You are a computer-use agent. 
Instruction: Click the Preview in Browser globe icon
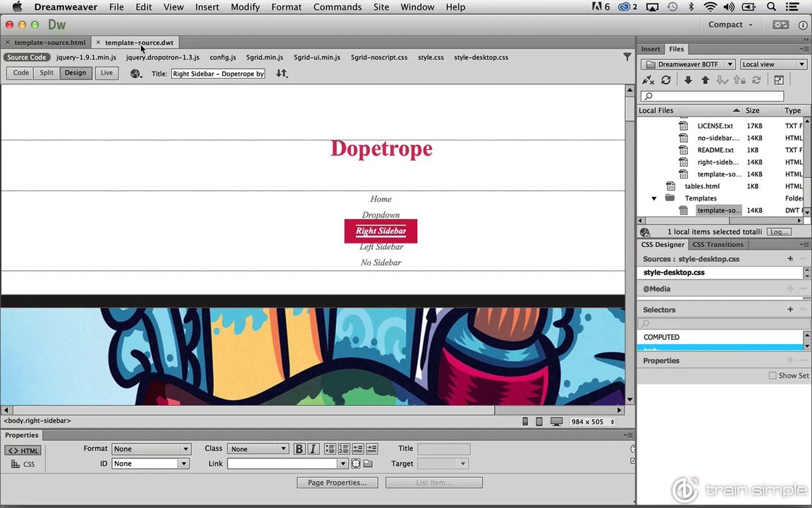(136, 73)
